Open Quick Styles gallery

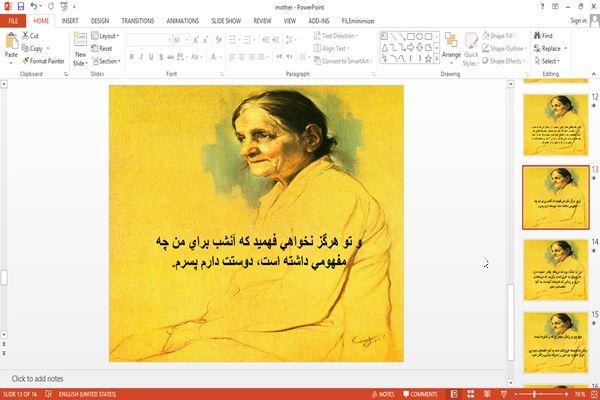[471, 50]
